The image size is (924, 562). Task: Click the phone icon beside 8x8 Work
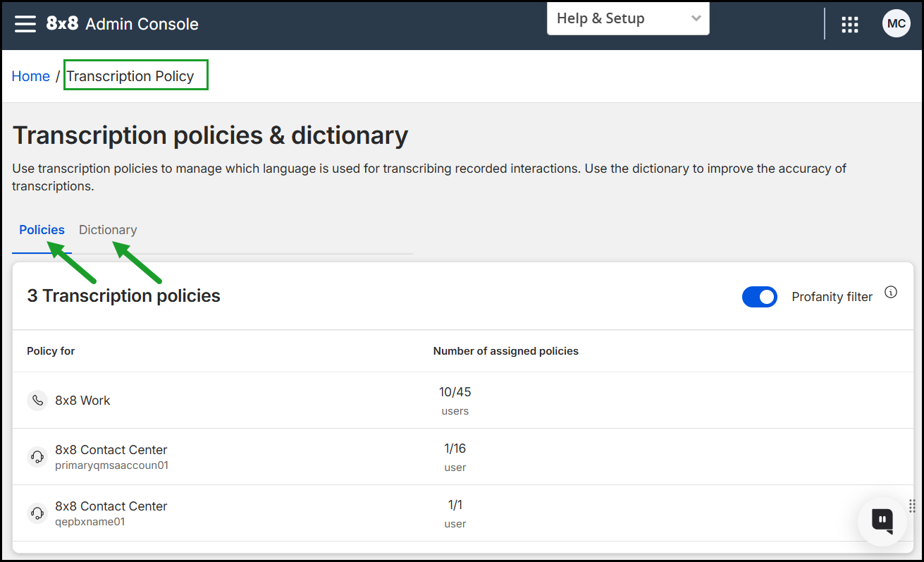pyautogui.click(x=37, y=401)
